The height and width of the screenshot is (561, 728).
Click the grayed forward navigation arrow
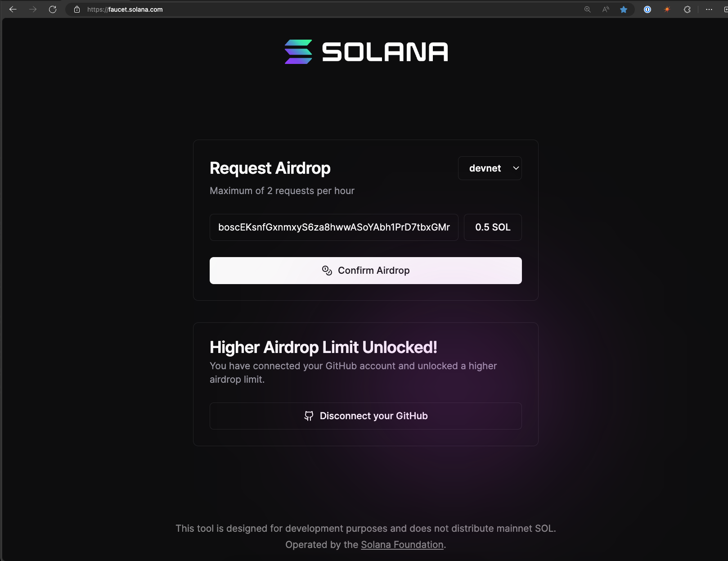(33, 9)
